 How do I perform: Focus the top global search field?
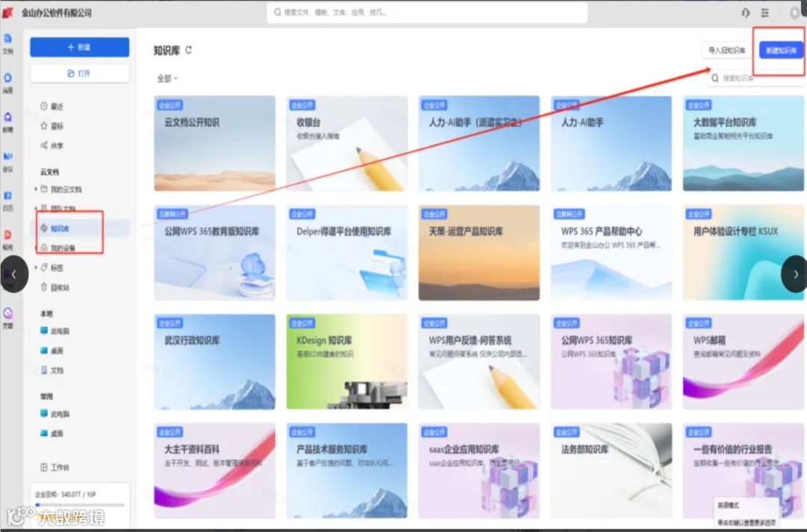tap(427, 13)
